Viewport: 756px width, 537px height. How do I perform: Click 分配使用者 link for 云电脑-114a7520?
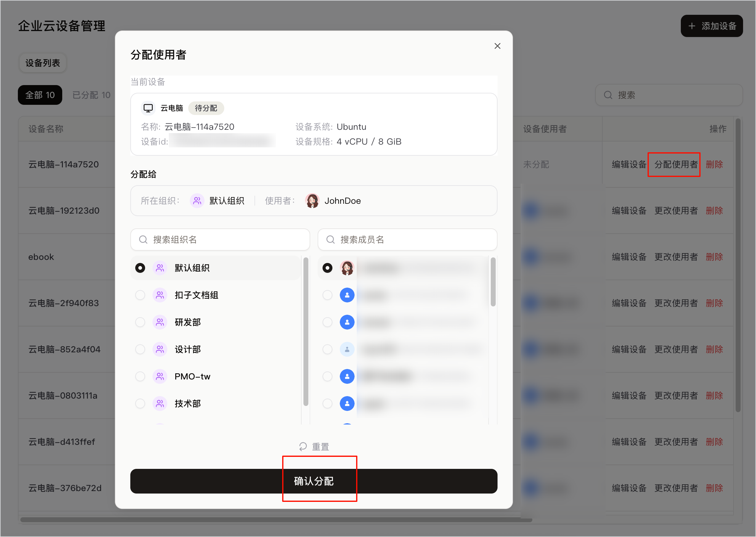click(676, 164)
